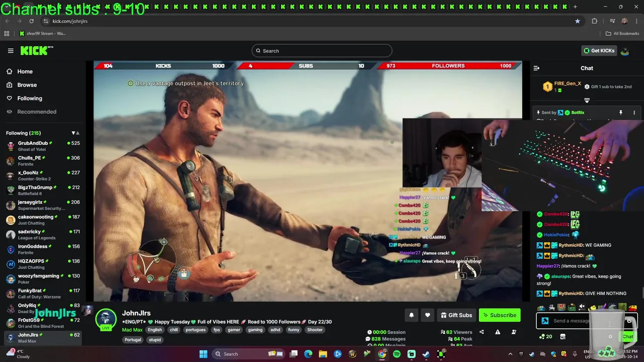Click the Windows Start button

click(203, 354)
